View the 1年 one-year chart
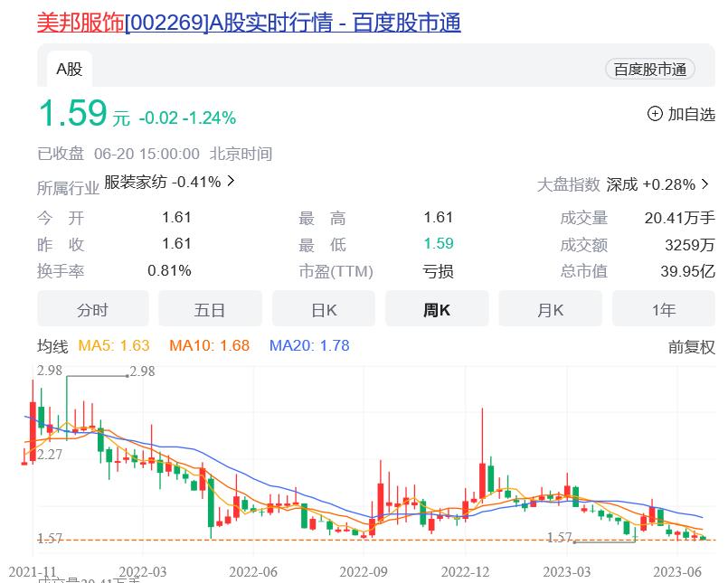This screenshot has width=728, height=583. (664, 308)
